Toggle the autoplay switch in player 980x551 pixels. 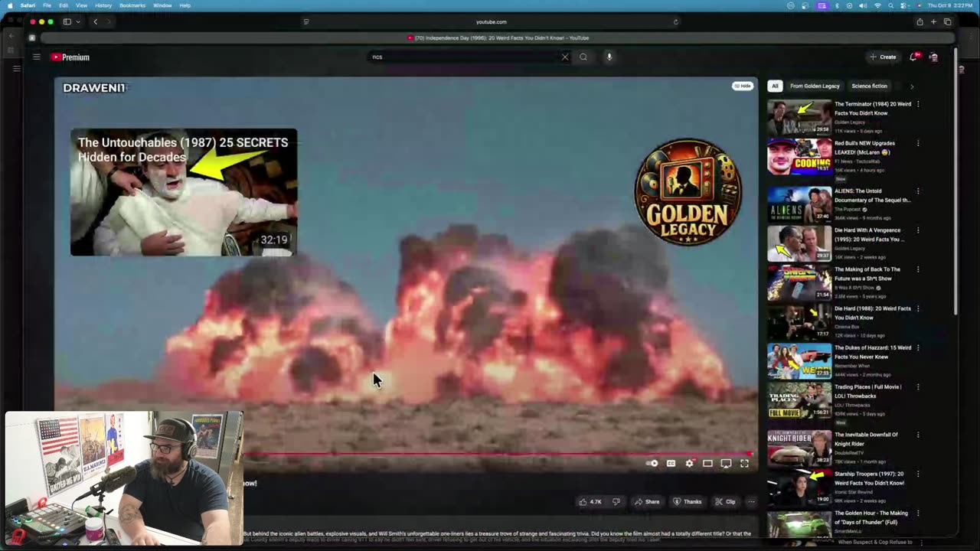[x=652, y=463]
